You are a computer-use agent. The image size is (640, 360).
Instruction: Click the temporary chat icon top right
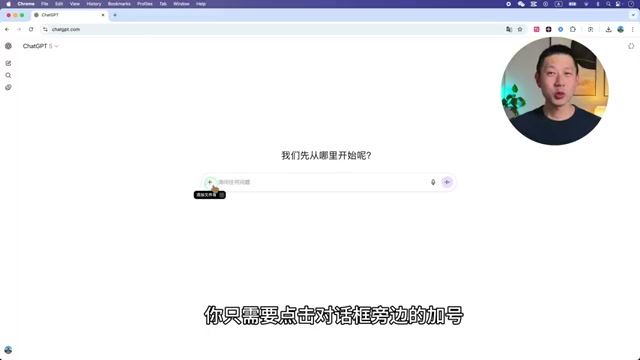pyautogui.click(x=631, y=46)
